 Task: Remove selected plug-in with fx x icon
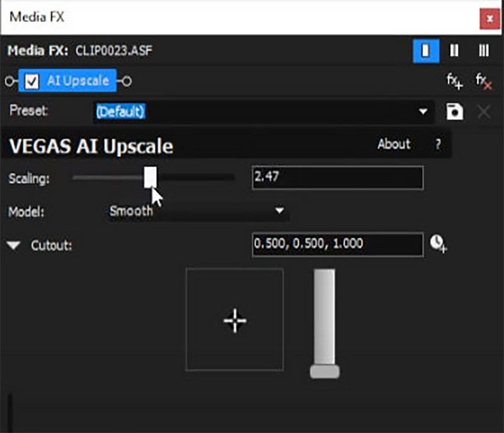(483, 81)
